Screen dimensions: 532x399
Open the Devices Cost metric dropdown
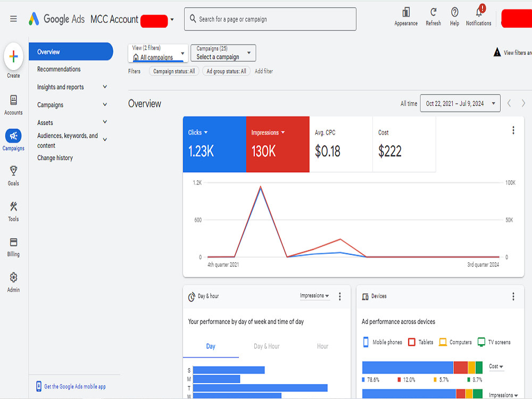point(496,367)
